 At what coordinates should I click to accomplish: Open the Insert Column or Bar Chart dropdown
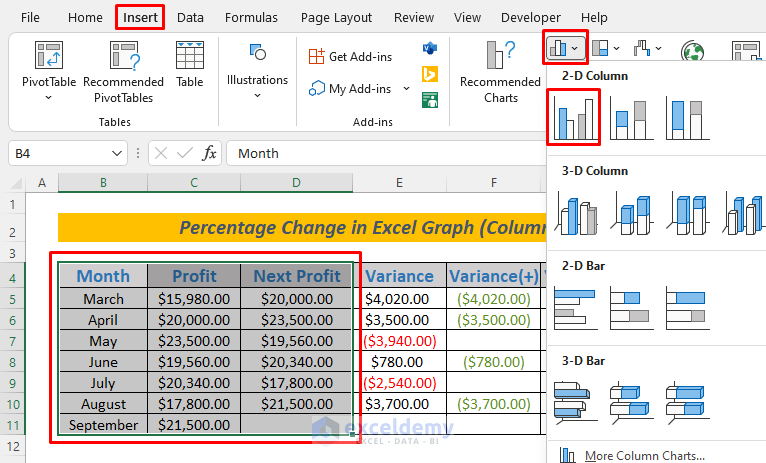[x=565, y=48]
